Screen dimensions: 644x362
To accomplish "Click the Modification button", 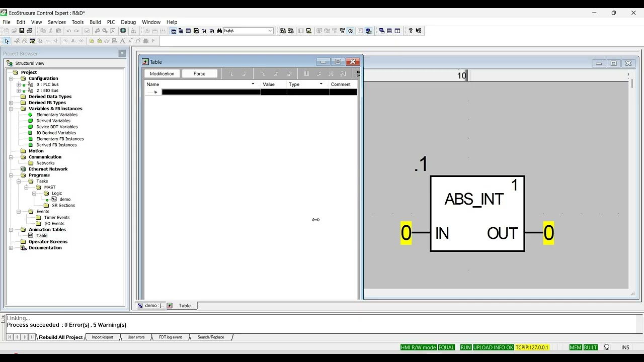I will click(x=162, y=73).
